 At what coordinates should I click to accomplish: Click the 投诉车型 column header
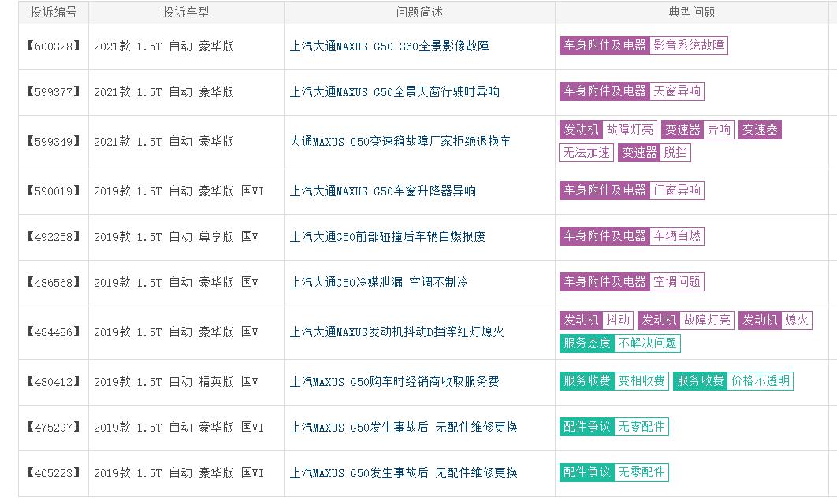tap(186, 13)
